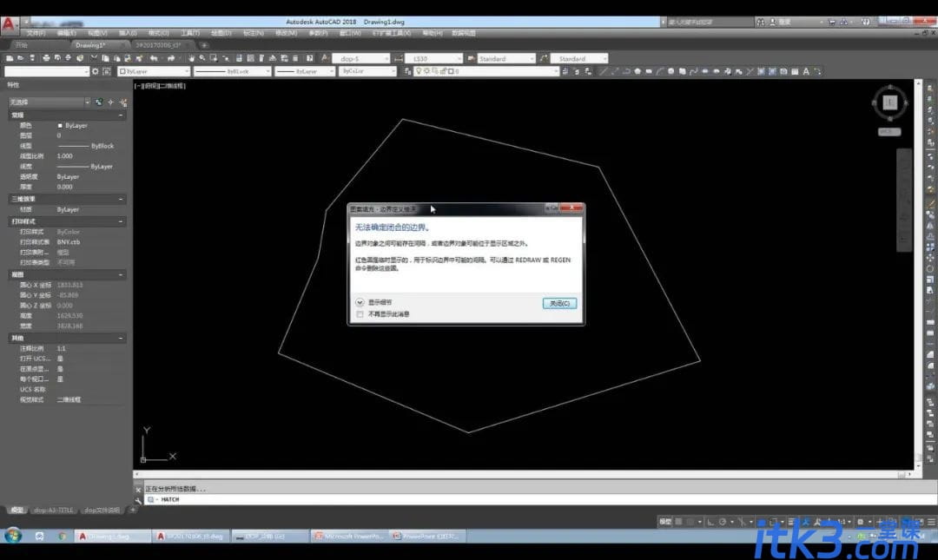Click the Undo arrow toolbar icon

tap(154, 58)
